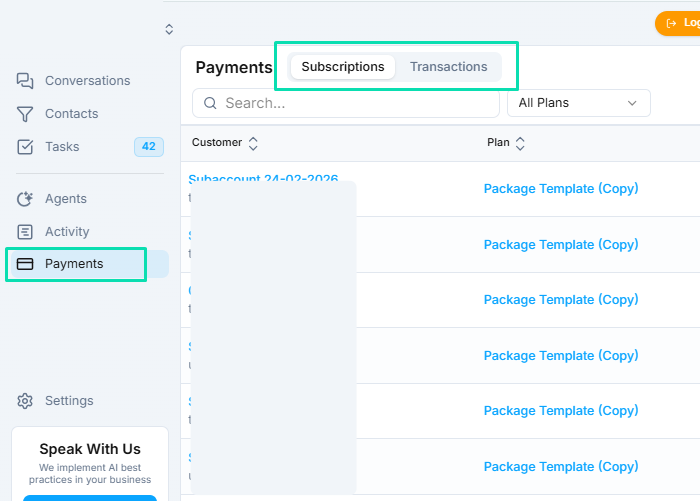The image size is (700, 501).
Task: Open the All Plans dropdown
Action: [579, 103]
